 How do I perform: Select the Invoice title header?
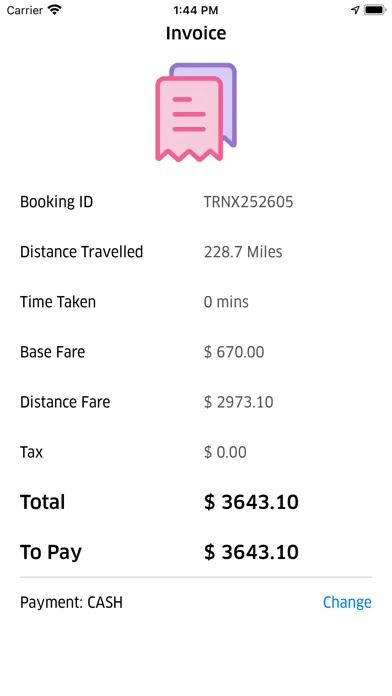(196, 33)
